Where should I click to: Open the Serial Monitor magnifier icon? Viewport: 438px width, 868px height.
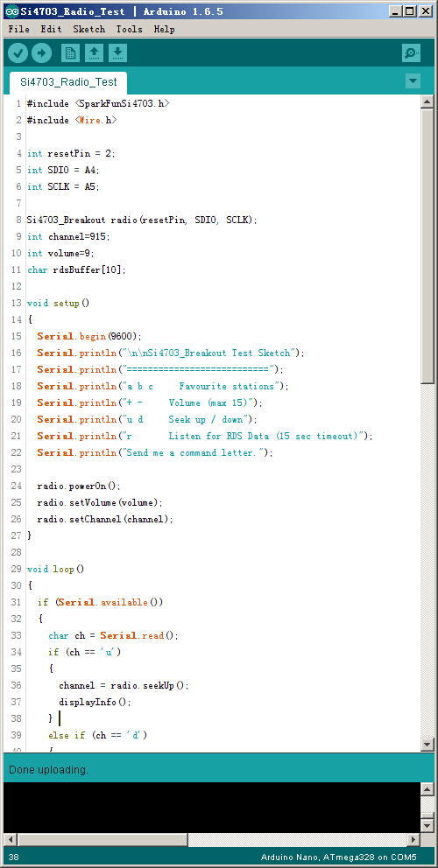coord(412,53)
